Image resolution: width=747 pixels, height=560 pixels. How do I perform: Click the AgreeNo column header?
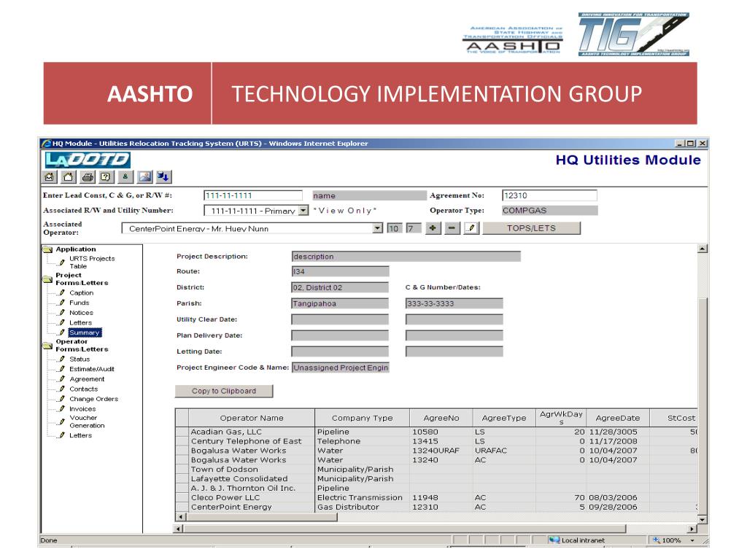(441, 418)
